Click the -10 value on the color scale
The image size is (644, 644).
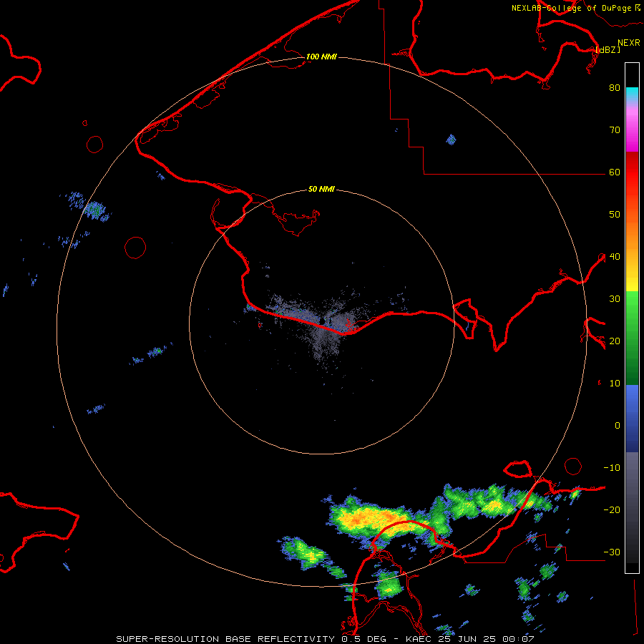tap(612, 468)
